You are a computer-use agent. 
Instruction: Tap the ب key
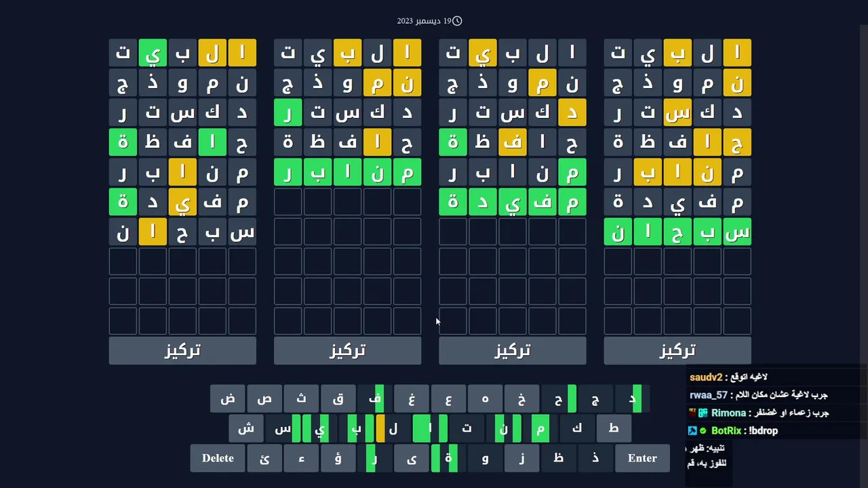click(x=356, y=428)
